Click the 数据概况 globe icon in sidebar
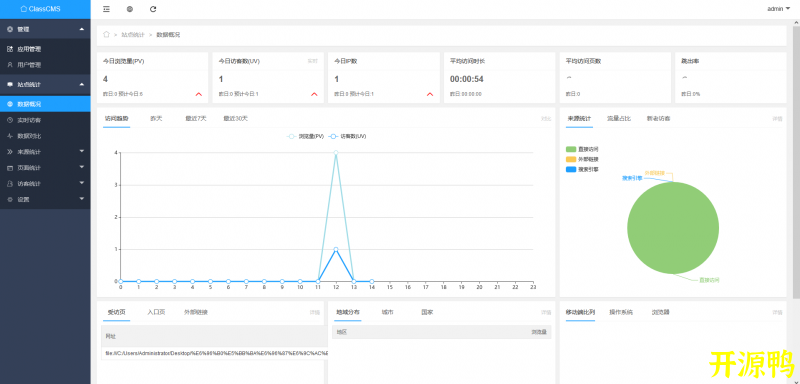This screenshot has height=384, width=800. click(x=10, y=104)
